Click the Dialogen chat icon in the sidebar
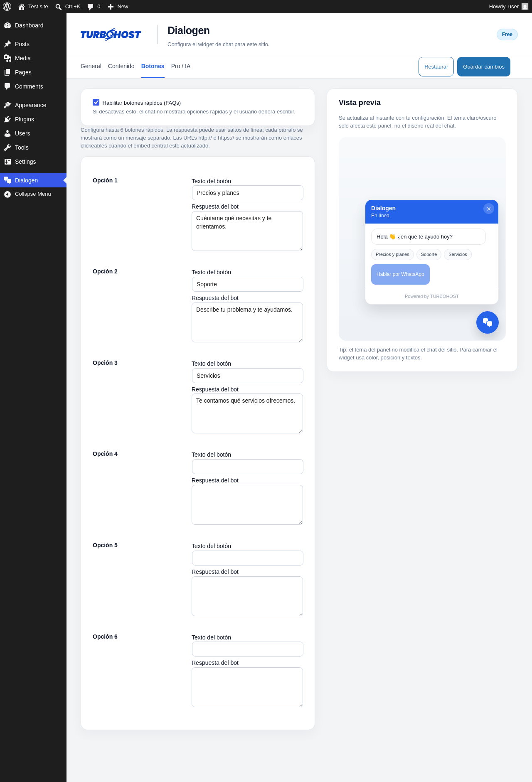Screen dimensions: 532x782 click(7, 180)
